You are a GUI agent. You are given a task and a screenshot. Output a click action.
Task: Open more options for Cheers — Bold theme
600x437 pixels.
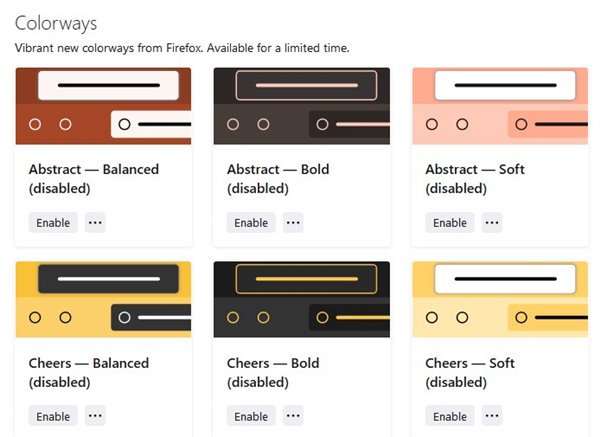click(x=293, y=416)
